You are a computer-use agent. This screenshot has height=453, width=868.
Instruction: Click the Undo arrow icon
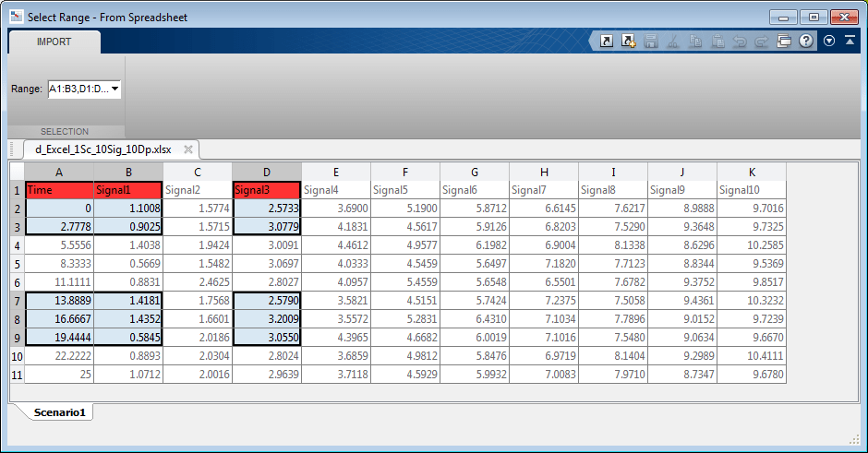point(740,41)
